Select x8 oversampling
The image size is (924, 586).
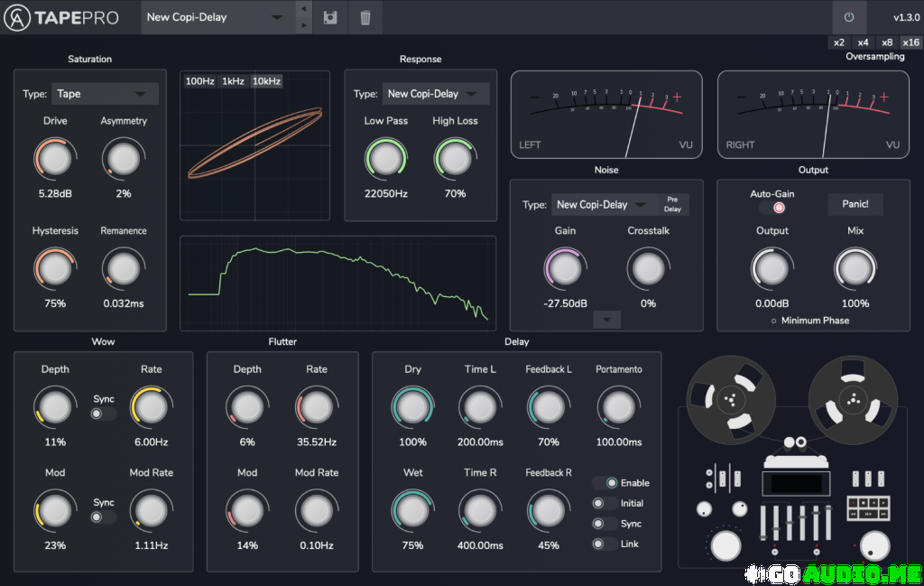click(887, 42)
